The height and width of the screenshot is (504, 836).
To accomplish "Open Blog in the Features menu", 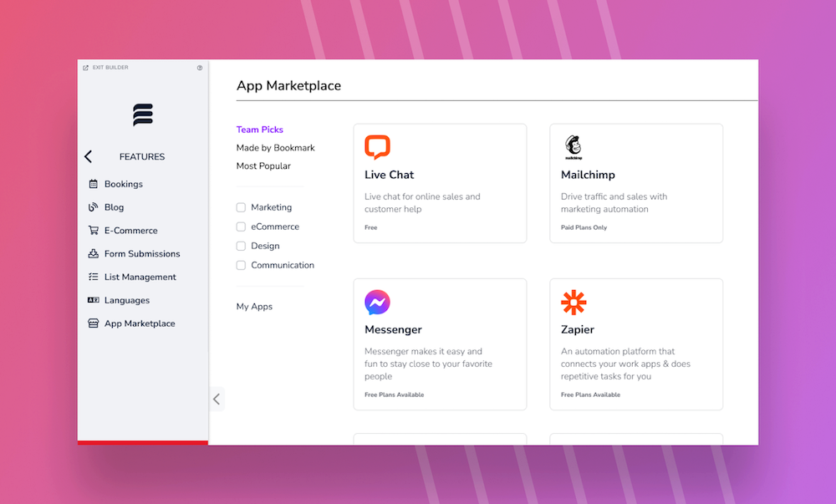I will point(114,207).
